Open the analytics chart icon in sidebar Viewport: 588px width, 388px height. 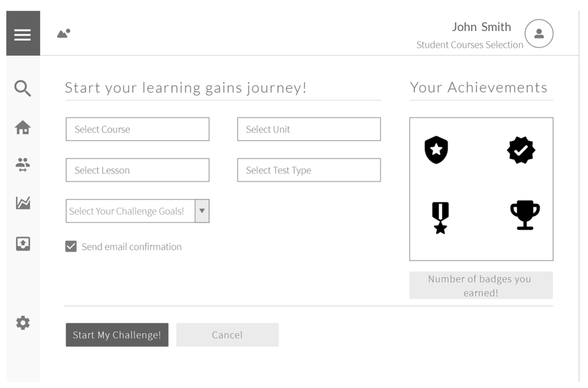(x=23, y=203)
